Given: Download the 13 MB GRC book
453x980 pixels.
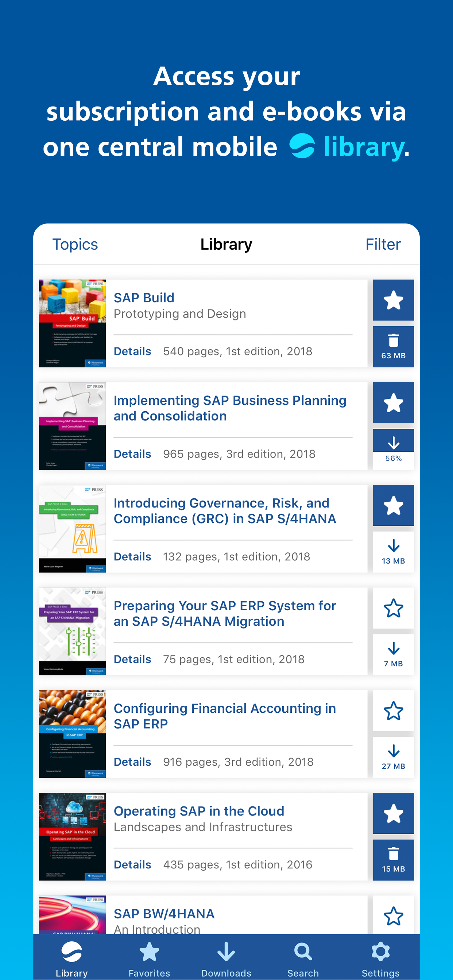Looking at the screenshot, I should tap(393, 552).
